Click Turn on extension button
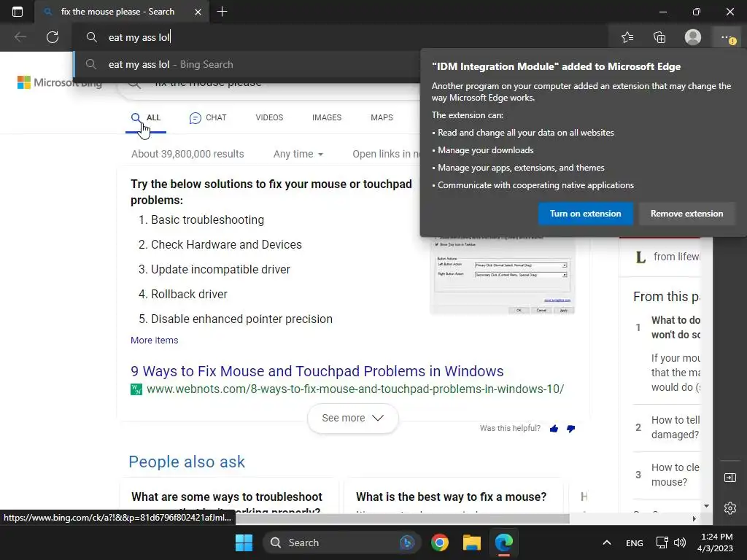 (x=586, y=214)
